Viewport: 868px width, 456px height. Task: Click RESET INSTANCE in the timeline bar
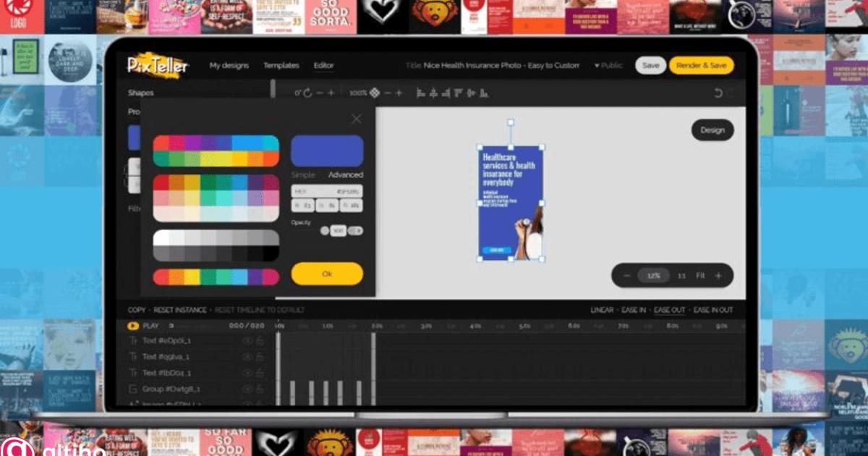click(180, 310)
